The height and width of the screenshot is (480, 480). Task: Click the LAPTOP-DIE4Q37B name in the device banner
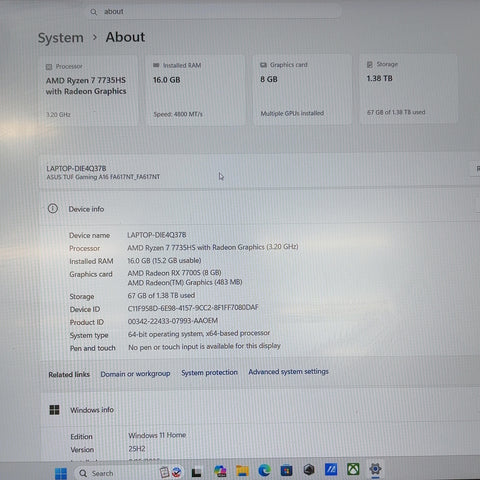76,169
